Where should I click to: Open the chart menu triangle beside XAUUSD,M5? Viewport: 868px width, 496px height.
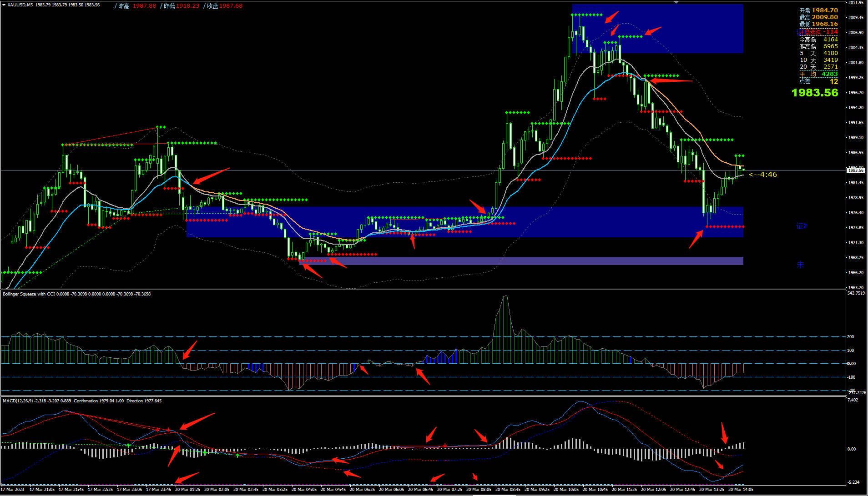coord(4,5)
